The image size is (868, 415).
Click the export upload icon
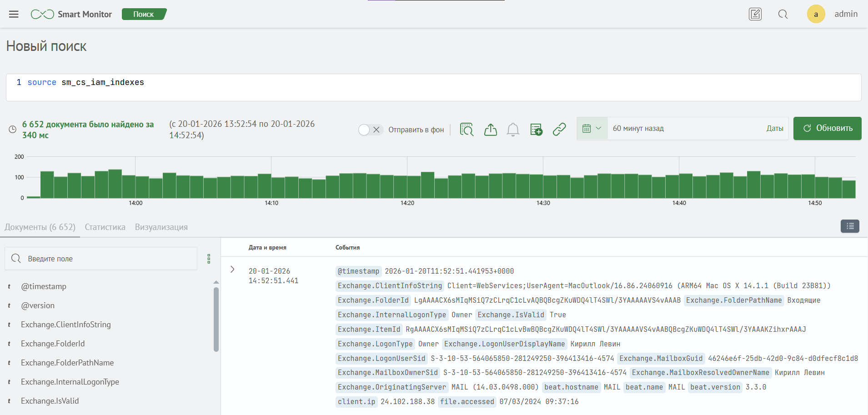pyautogui.click(x=491, y=129)
